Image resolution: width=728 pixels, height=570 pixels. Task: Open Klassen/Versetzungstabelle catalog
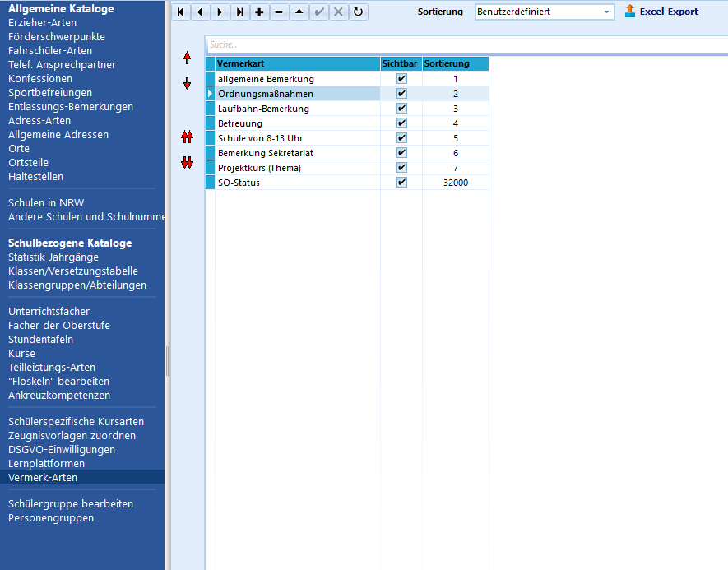pos(73,271)
